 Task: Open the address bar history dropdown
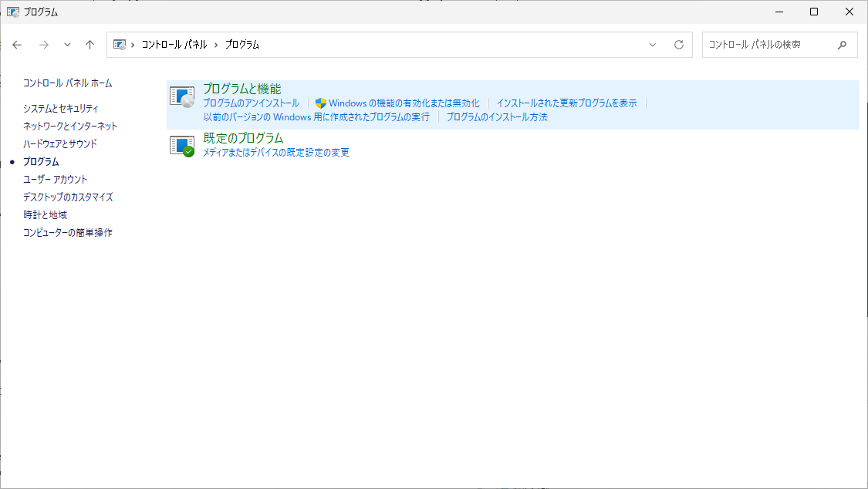click(x=653, y=45)
